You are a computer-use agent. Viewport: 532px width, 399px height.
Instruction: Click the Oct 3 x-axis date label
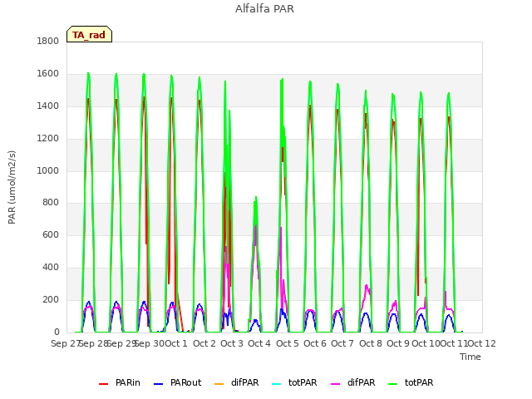232,343
